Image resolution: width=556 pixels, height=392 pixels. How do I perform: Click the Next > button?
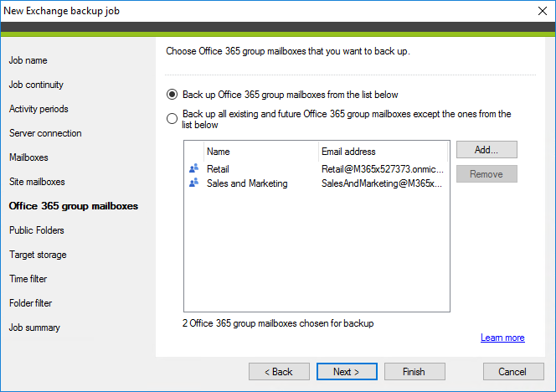pyautogui.click(x=347, y=371)
